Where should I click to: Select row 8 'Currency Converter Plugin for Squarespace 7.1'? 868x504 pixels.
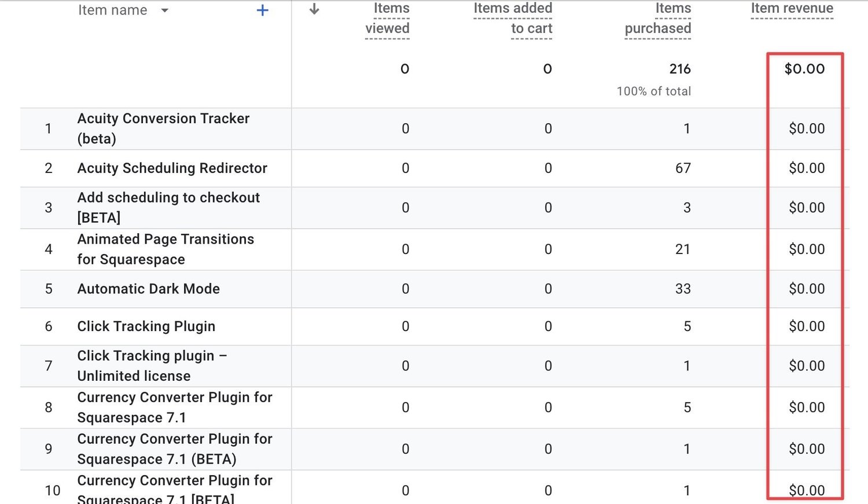pos(175,407)
